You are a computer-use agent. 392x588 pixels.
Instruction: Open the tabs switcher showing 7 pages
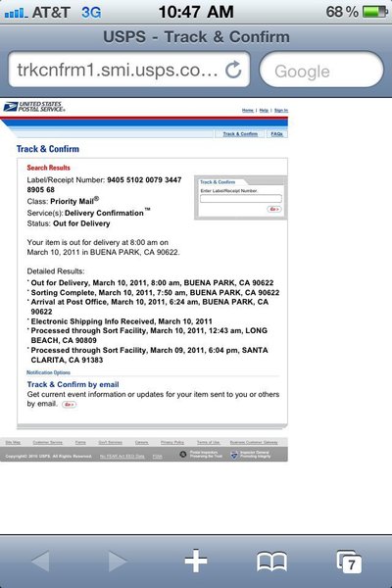(349, 562)
